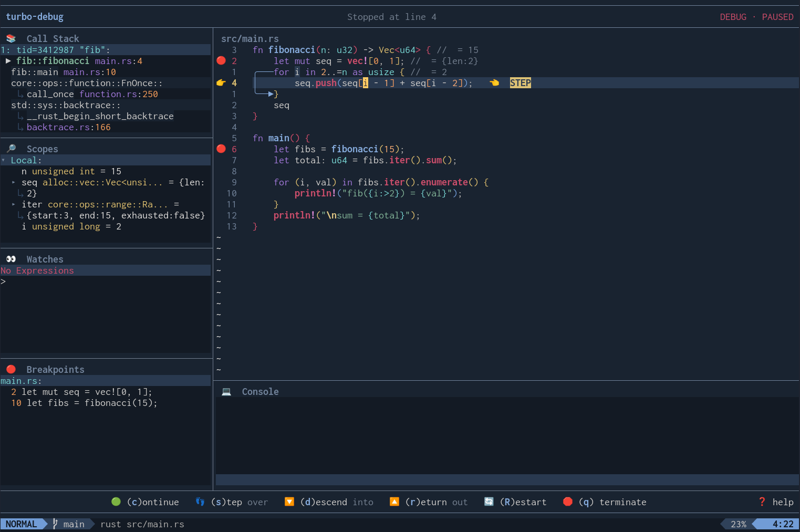
Task: Select thread tid=3412987 "fib" row
Action: tap(106, 50)
